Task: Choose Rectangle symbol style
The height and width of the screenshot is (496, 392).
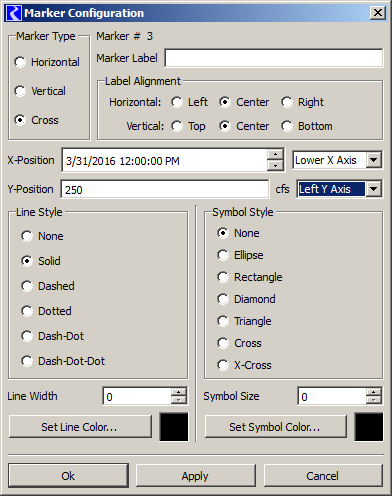Action: click(x=223, y=277)
